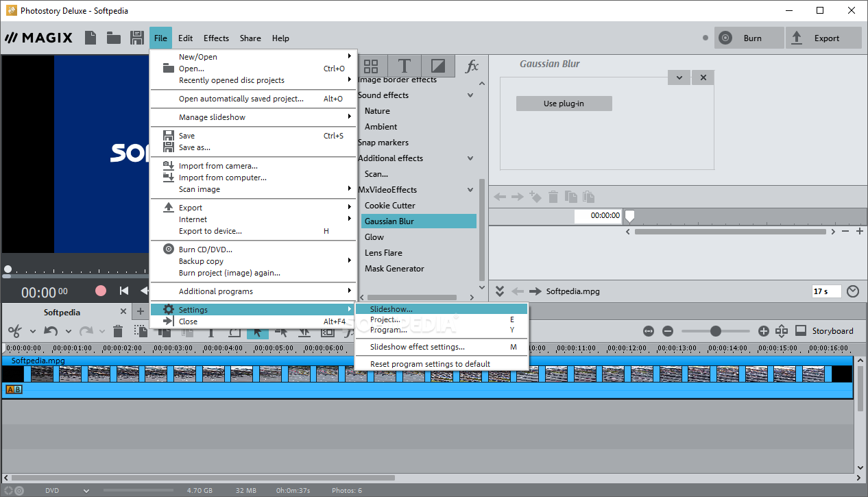Image resolution: width=868 pixels, height=497 pixels.
Task: Click the Use plug-in button
Action: [x=564, y=104]
